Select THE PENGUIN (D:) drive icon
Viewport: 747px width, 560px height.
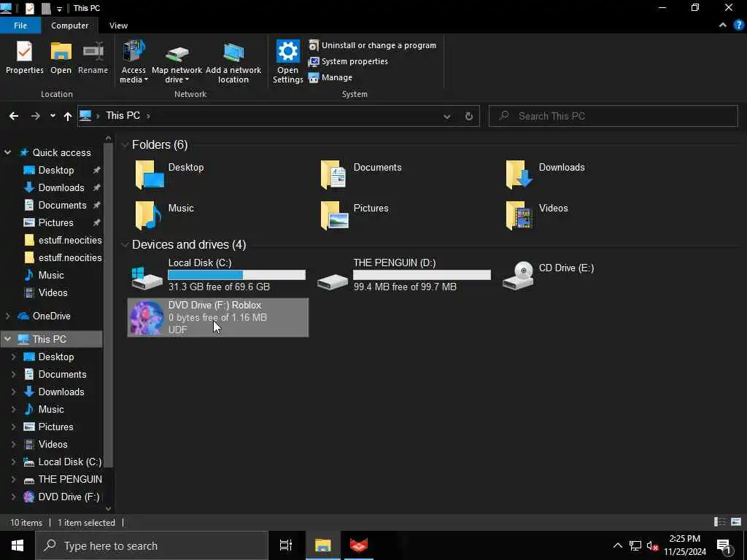pos(333,281)
